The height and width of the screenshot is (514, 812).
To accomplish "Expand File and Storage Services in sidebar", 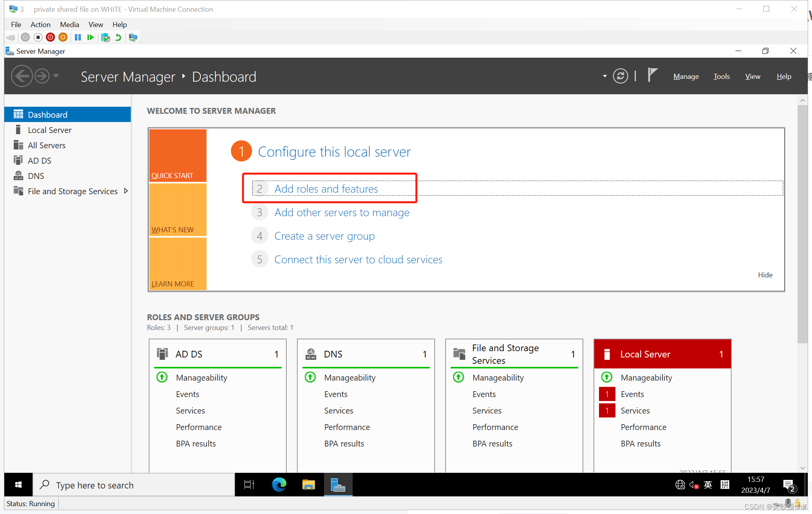I will (126, 191).
